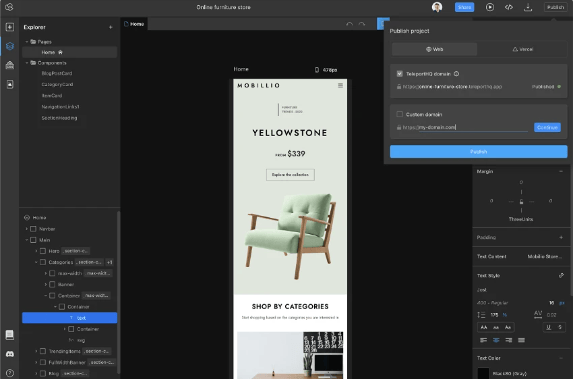This screenshot has height=379, width=573.
Task: Expand the Padding section
Action: point(561,238)
